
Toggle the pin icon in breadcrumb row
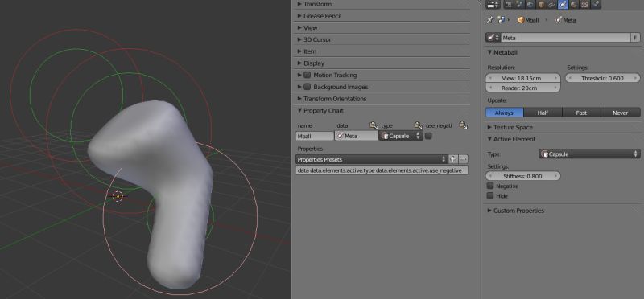[490, 19]
